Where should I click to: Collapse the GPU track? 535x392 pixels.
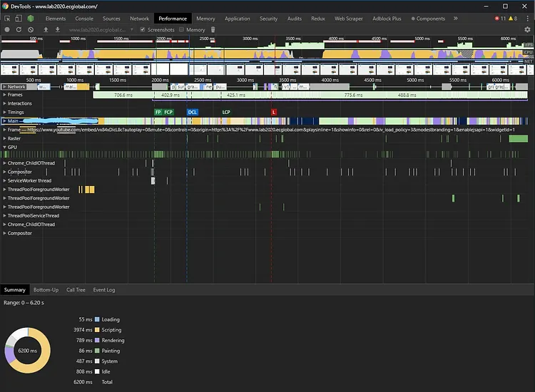4,148
